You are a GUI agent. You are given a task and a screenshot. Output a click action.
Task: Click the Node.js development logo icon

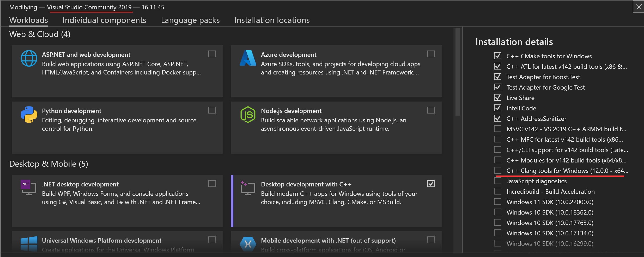[248, 115]
